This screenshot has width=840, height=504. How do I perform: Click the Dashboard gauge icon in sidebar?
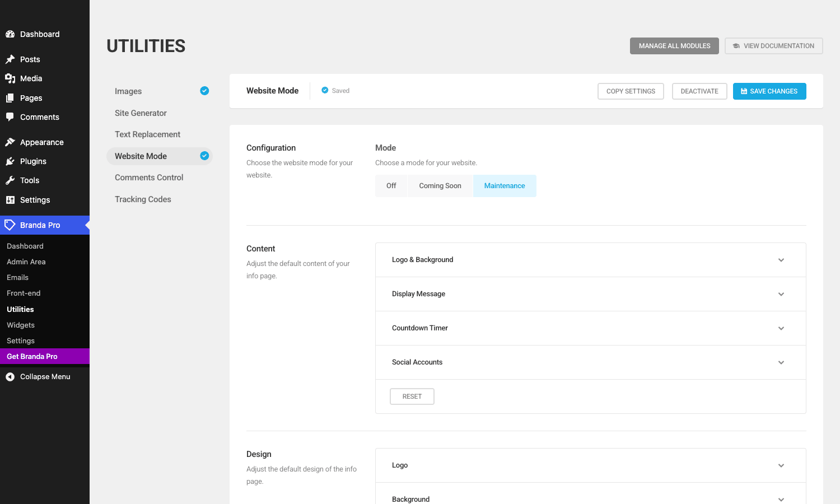click(x=10, y=34)
